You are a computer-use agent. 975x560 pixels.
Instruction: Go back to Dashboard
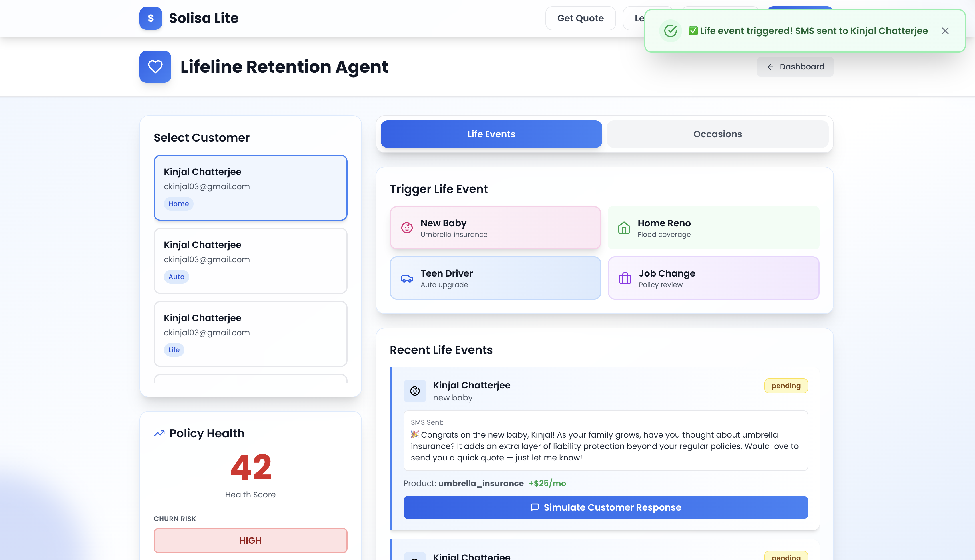(795, 67)
